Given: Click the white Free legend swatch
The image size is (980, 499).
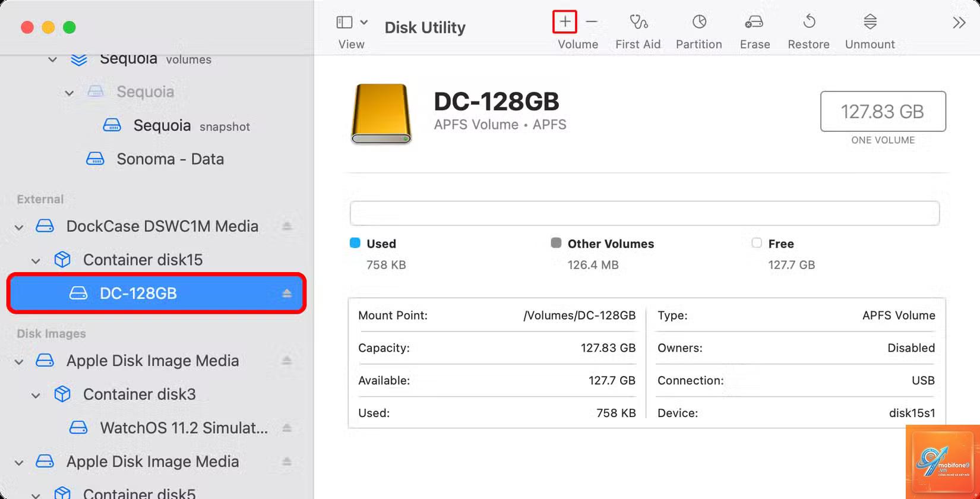Looking at the screenshot, I should (x=757, y=243).
